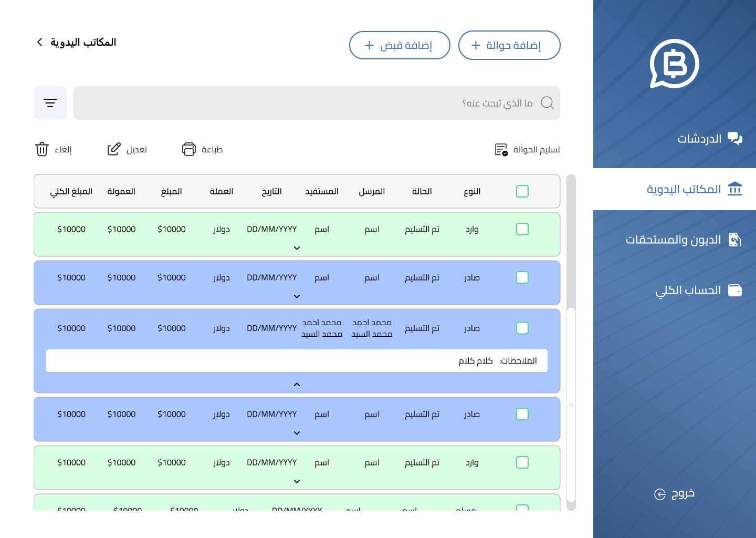The width and height of the screenshot is (756, 538).
Task: Click the logout arrow icon next to خروج
Action: pyautogui.click(x=659, y=494)
